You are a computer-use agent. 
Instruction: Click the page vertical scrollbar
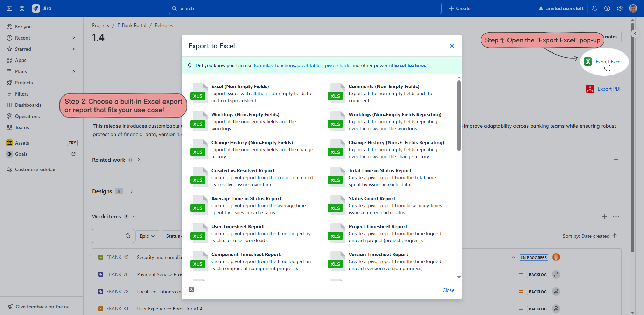(632, 138)
